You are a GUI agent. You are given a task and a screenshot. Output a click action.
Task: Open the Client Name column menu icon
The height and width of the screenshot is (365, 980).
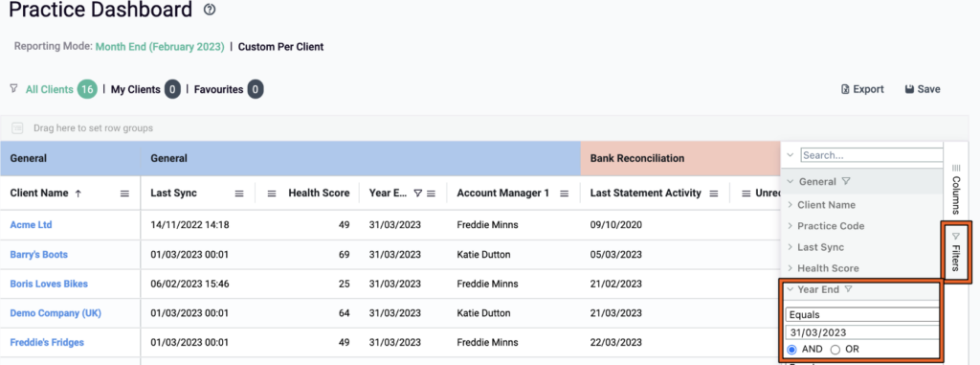[125, 194]
